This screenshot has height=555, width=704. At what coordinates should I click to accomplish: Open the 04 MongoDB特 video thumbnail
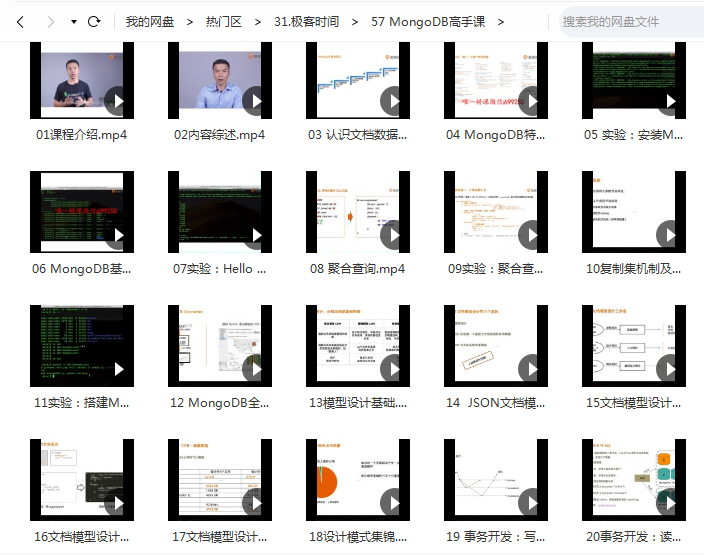coord(496,80)
